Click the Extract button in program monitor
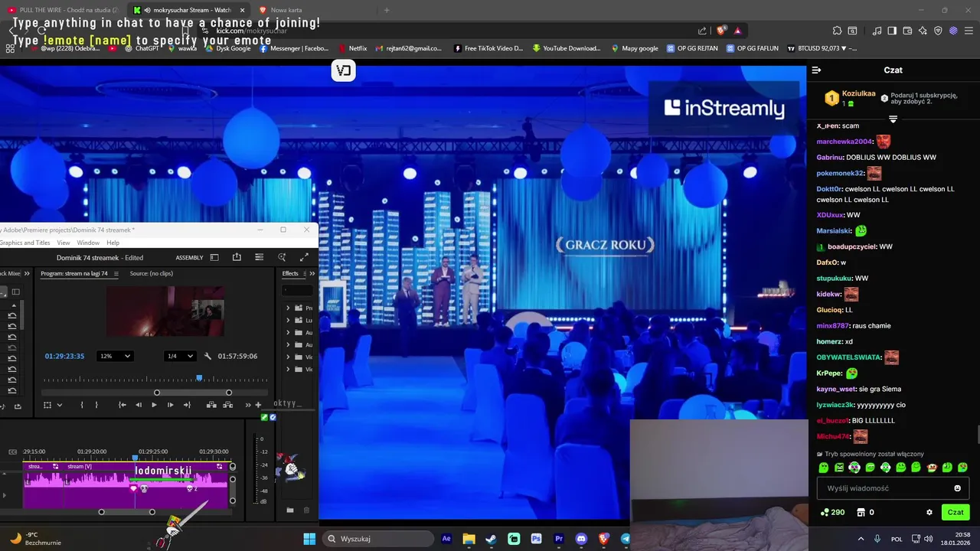 pyautogui.click(x=227, y=405)
